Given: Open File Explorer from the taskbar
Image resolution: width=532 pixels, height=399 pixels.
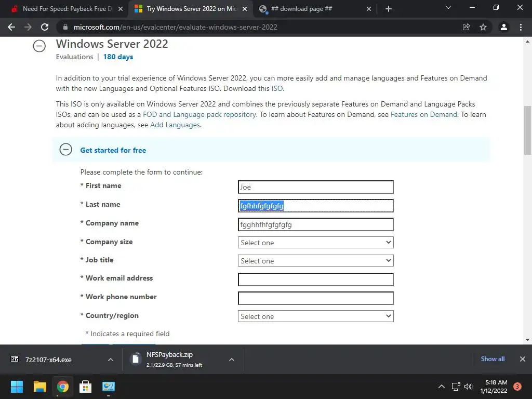Looking at the screenshot, I should [x=39, y=387].
